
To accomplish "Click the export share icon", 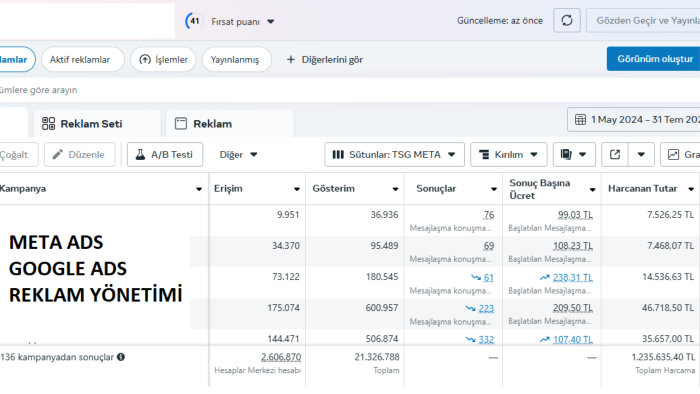I will (615, 155).
